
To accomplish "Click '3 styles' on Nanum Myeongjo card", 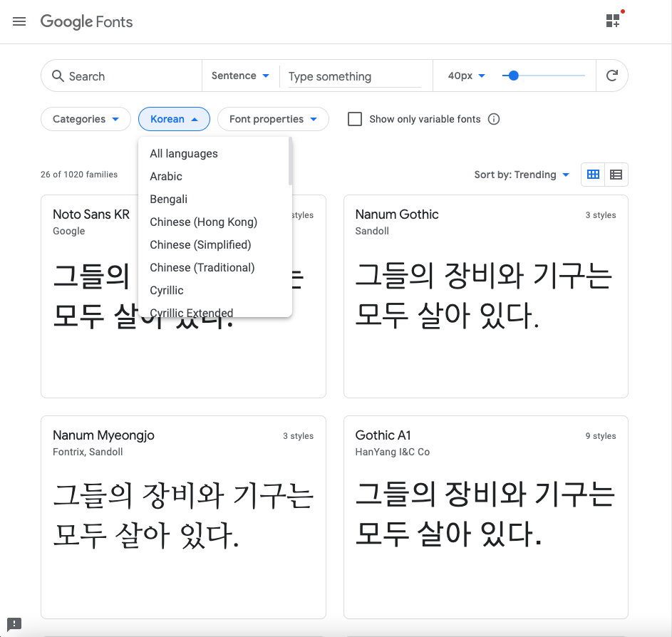I will (x=299, y=435).
